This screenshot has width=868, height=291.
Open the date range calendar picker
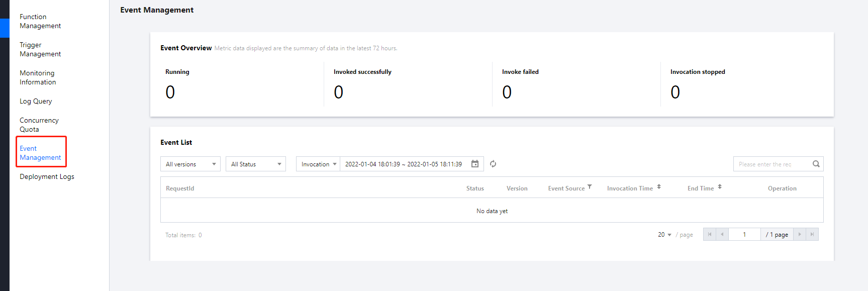[474, 164]
